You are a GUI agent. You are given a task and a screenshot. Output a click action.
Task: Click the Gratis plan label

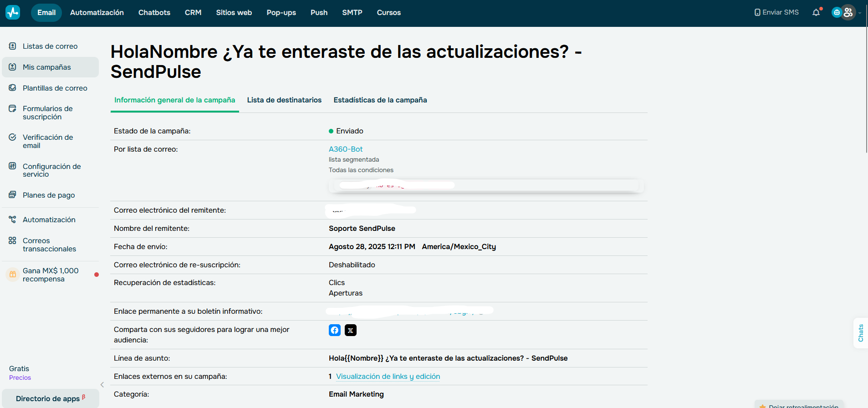tap(19, 368)
